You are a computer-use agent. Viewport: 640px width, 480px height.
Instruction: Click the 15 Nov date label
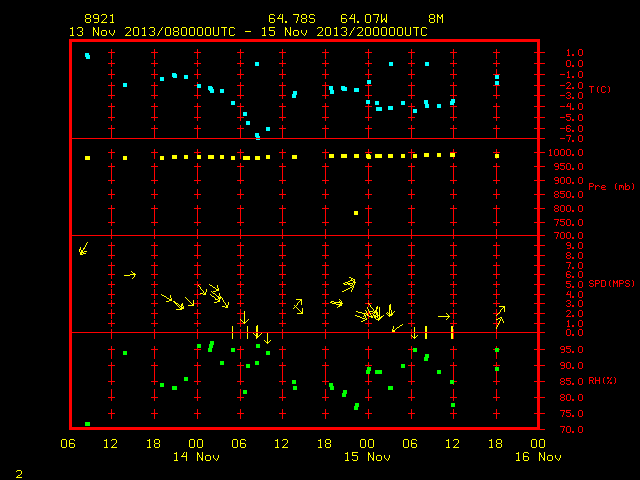click(x=367, y=457)
